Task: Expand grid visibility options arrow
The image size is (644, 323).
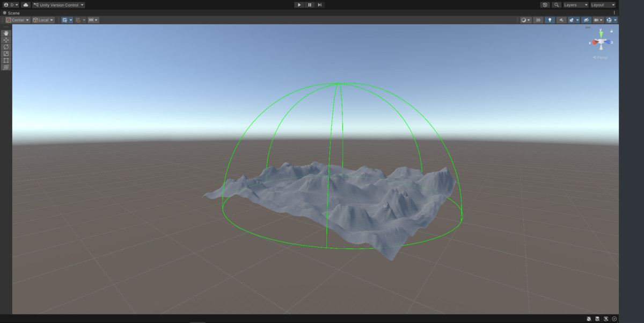Action: [71, 20]
